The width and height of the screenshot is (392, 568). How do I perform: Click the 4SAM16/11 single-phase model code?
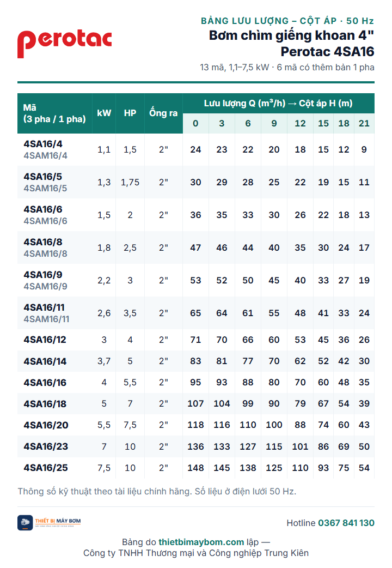point(46,319)
